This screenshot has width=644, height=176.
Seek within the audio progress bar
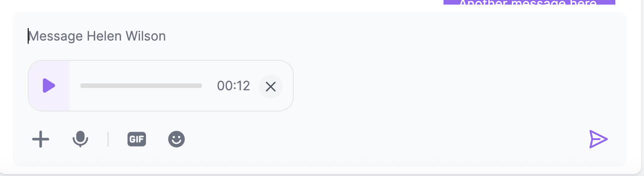pyautogui.click(x=141, y=86)
